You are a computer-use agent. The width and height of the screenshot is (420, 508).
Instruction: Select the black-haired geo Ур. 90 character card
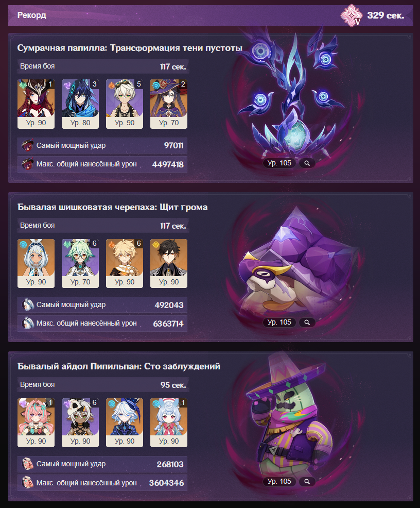click(169, 263)
